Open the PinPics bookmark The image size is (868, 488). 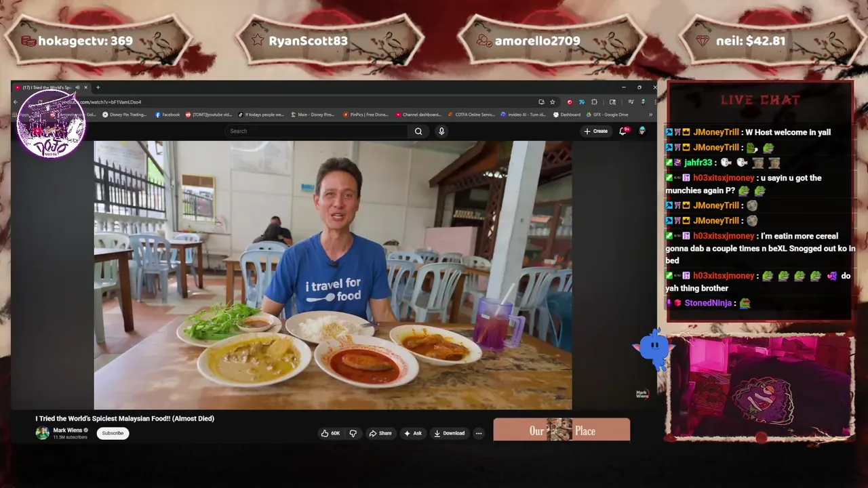(x=366, y=115)
